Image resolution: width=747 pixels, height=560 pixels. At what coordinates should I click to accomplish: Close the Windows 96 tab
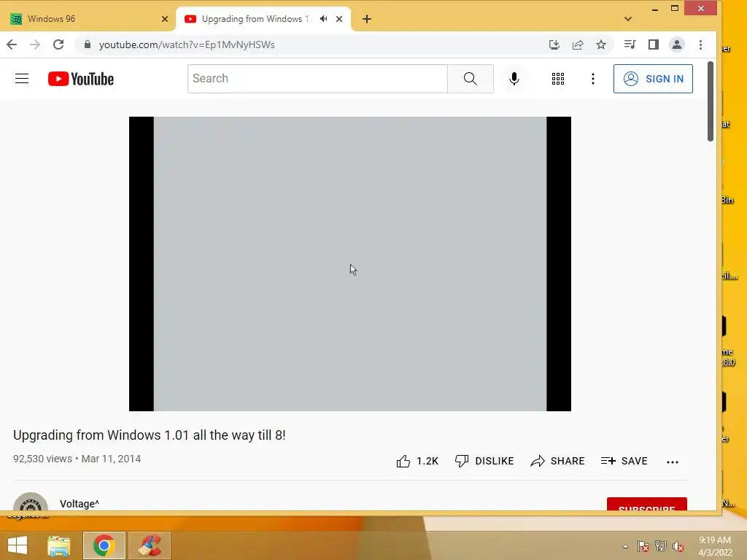(x=165, y=19)
